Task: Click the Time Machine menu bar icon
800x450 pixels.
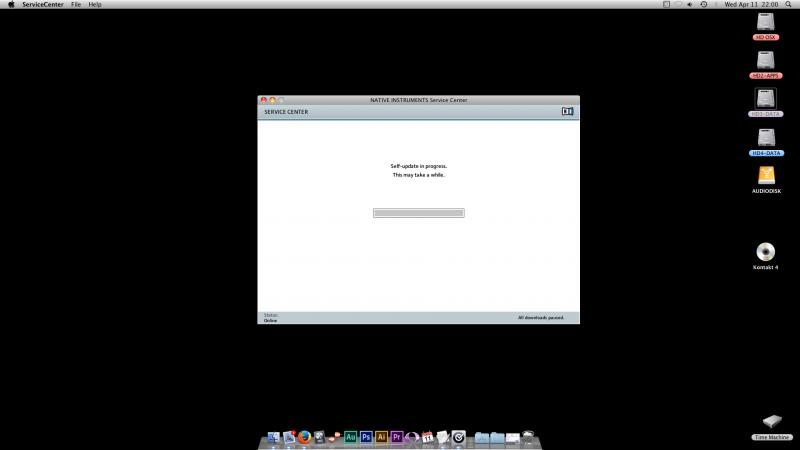Action: 704,4
